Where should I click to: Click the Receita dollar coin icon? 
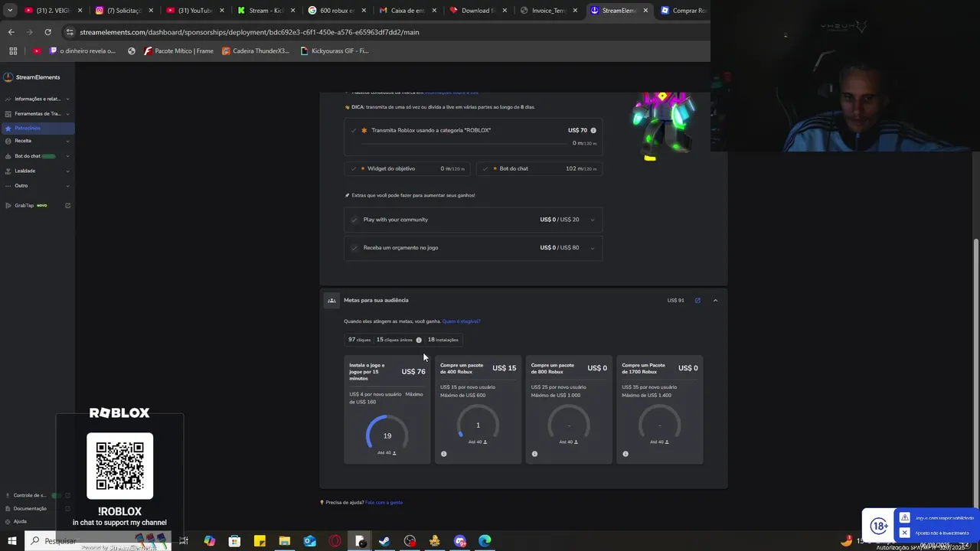(8, 141)
